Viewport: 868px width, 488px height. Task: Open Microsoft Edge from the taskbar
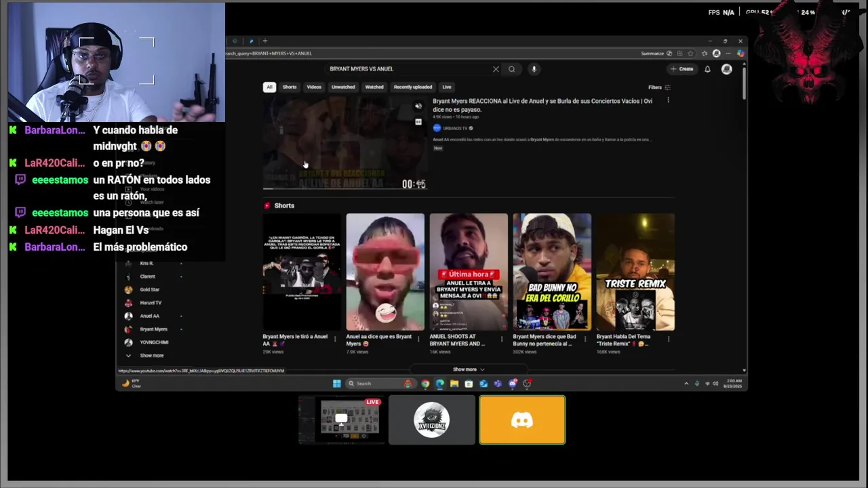439,383
